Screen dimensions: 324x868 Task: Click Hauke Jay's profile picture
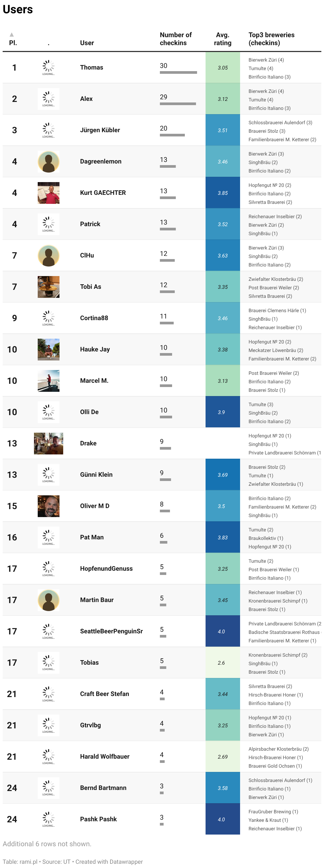click(x=49, y=350)
